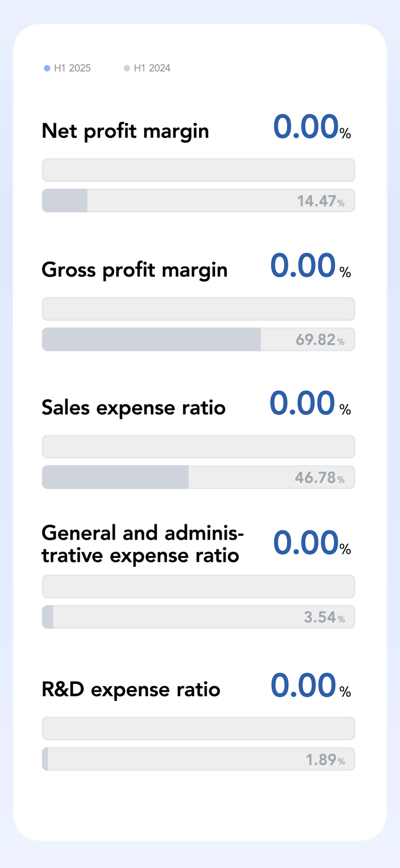
Task: Select the Sales expense ratio 0.00% value
Action: pyautogui.click(x=310, y=404)
